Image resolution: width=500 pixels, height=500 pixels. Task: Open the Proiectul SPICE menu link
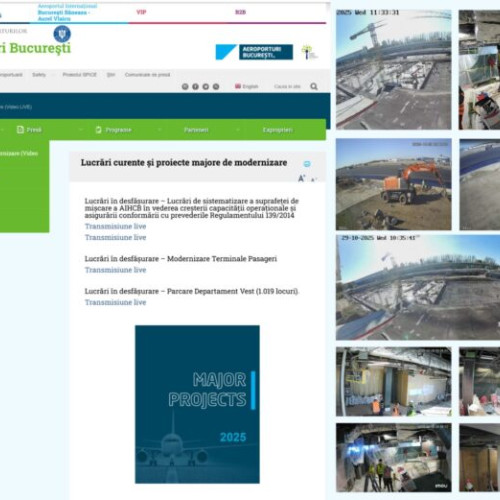pos(80,75)
